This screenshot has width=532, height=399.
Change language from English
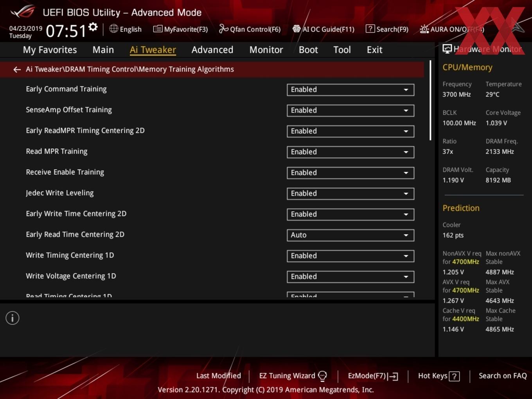pos(131,29)
